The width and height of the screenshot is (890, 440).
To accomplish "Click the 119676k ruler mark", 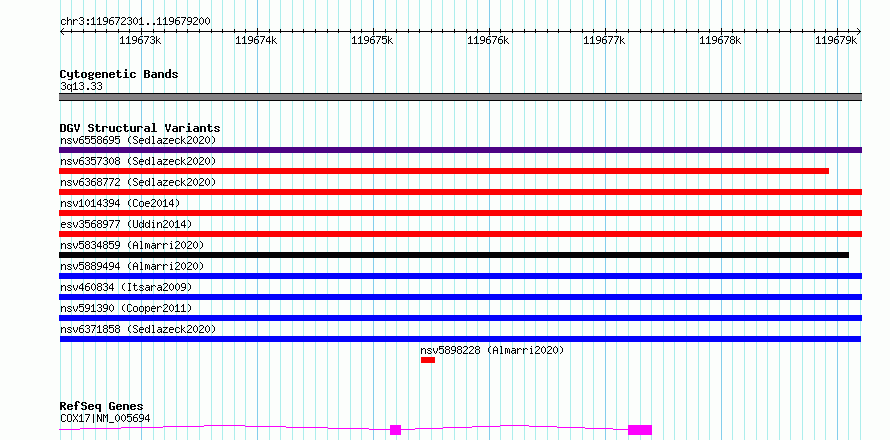I will click(488, 40).
